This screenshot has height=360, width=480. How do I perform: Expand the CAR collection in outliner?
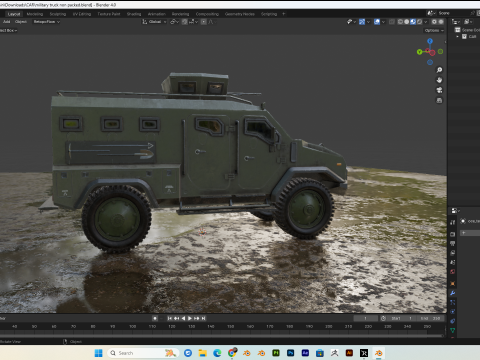pos(458,37)
